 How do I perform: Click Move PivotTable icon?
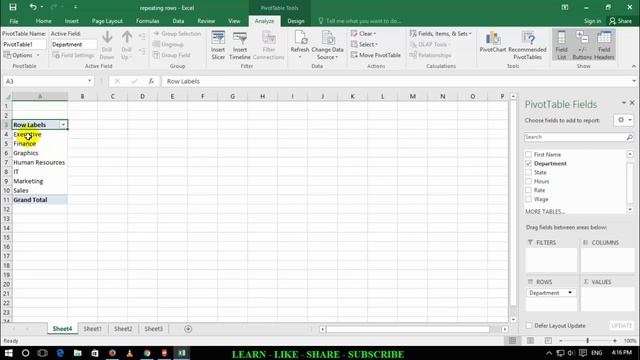point(354,55)
